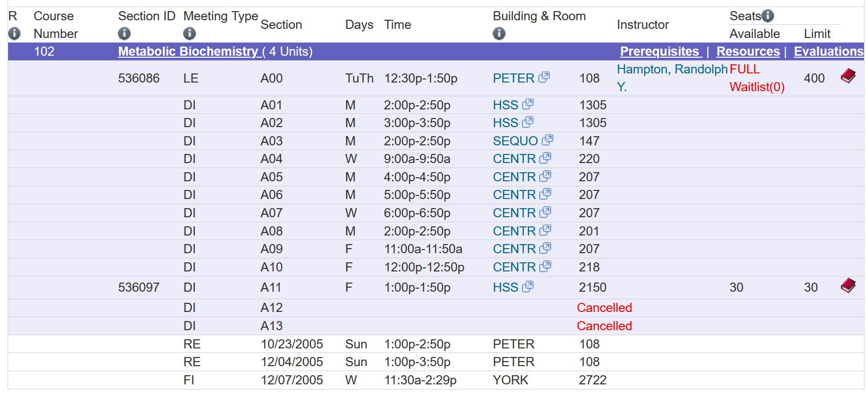Click external link icon beside CENTR for A04
Screen dimensions: 868x395
545,158
